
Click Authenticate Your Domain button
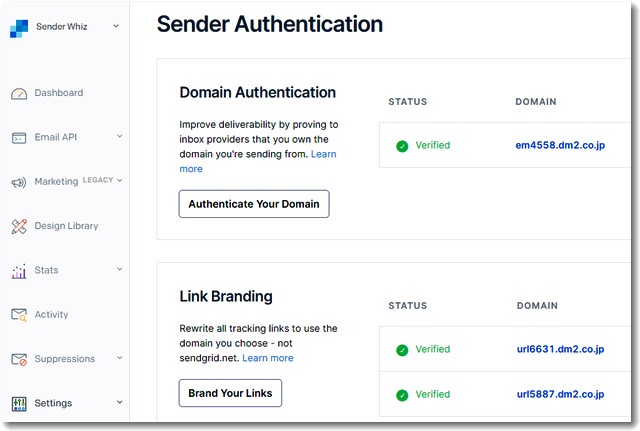coord(254,204)
